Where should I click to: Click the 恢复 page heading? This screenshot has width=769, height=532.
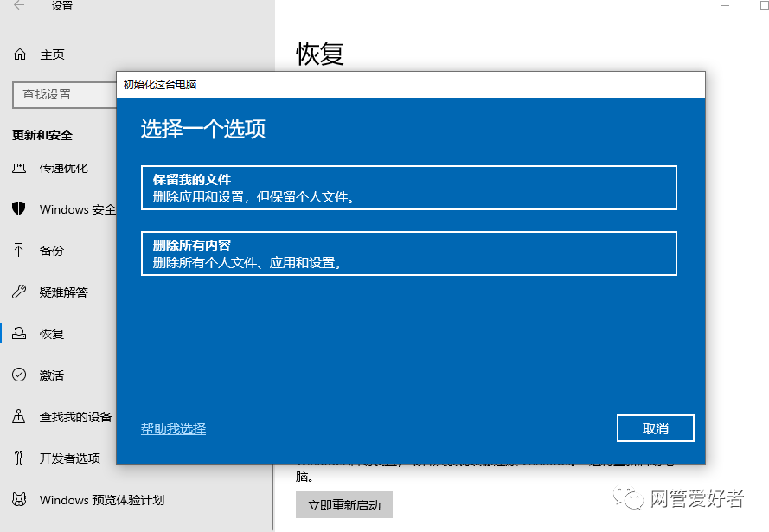(320, 54)
